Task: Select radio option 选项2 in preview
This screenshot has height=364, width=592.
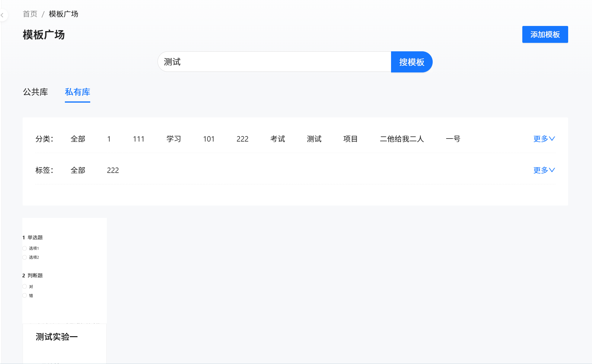Action: pos(25,257)
